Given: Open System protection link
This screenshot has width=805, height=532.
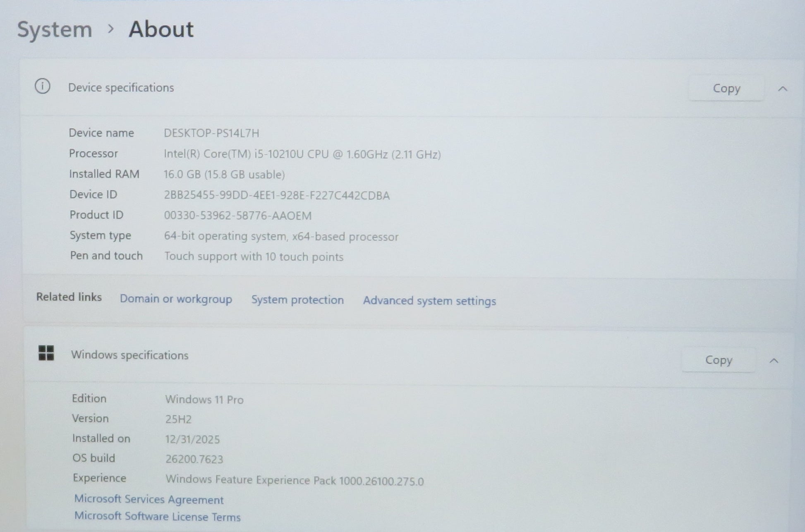Looking at the screenshot, I should (x=297, y=300).
